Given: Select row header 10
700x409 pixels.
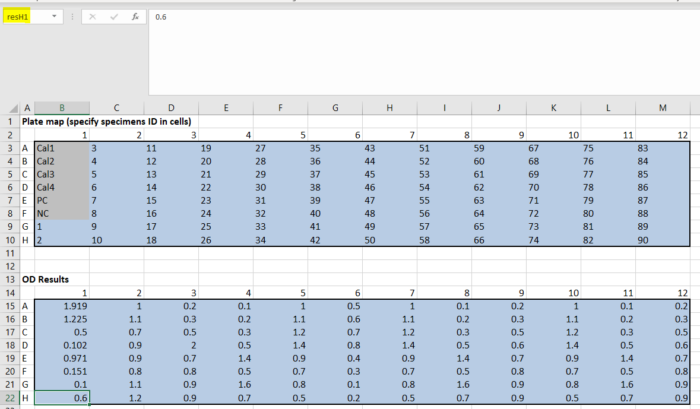Looking at the screenshot, I should tap(10, 240).
